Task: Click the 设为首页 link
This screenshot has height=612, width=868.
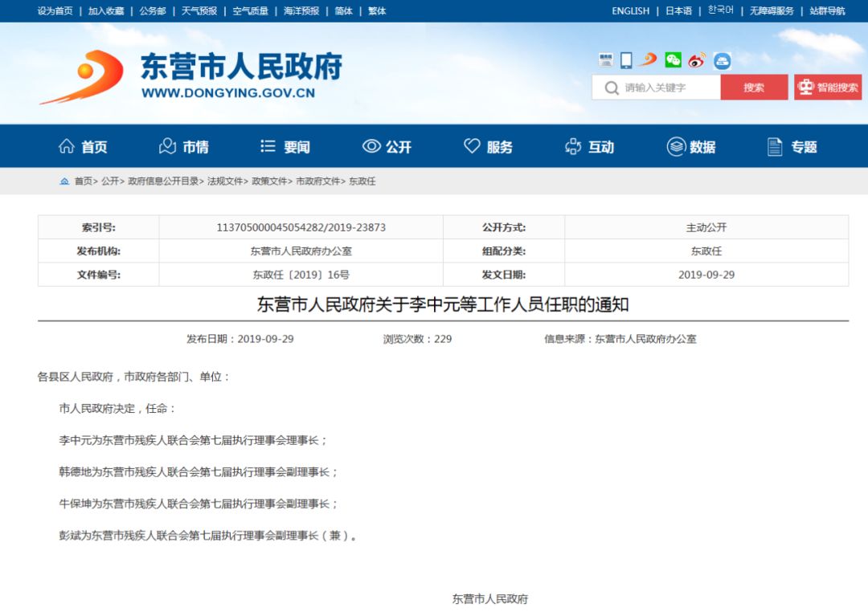Action: (x=55, y=11)
